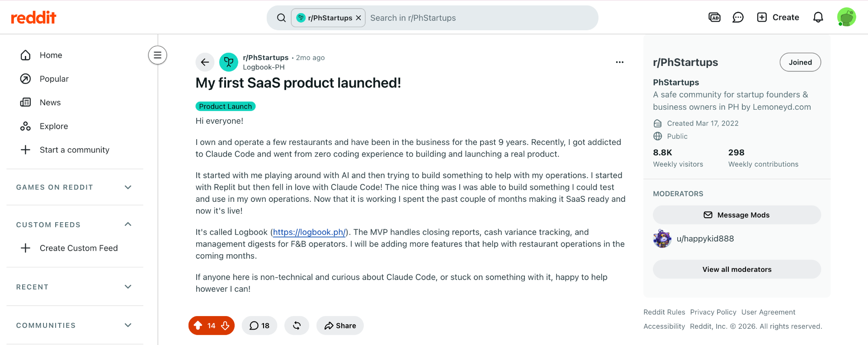Toggle the Joined community button

(801, 62)
